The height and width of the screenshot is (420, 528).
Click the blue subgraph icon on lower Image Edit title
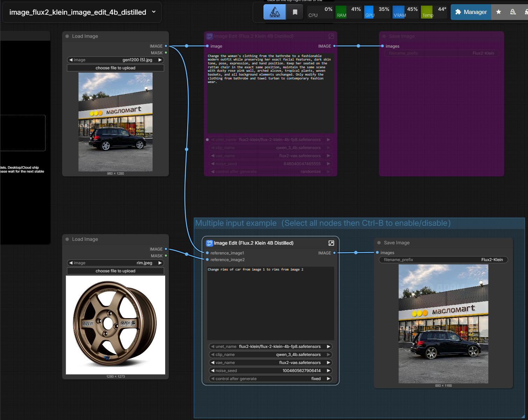(210, 243)
